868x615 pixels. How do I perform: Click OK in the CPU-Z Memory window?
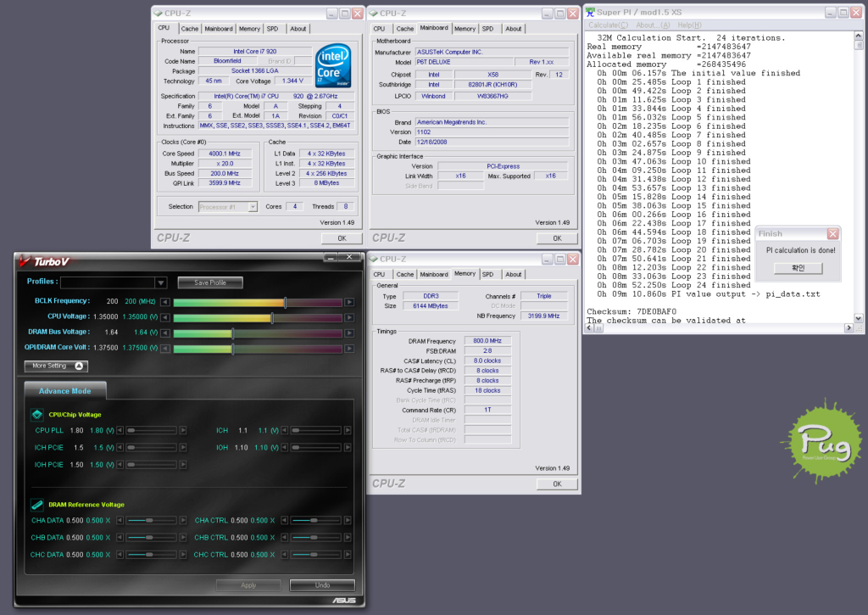click(x=558, y=484)
